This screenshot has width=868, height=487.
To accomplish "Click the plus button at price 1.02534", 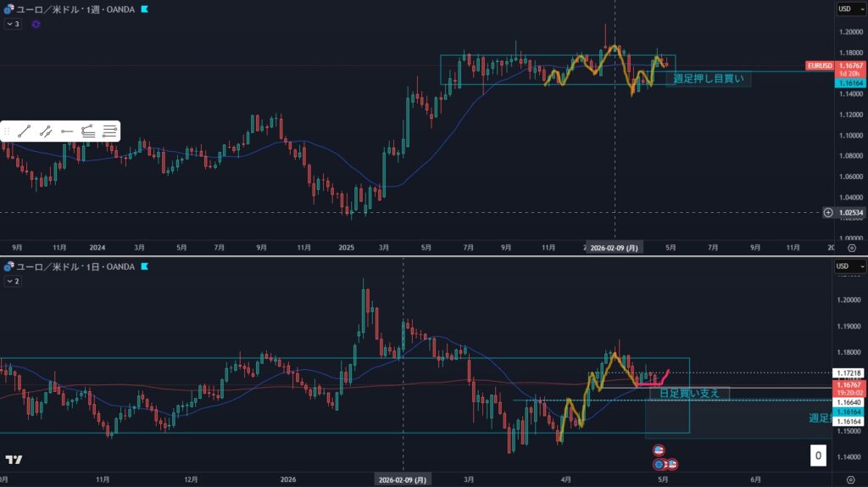I will pyautogui.click(x=827, y=212).
